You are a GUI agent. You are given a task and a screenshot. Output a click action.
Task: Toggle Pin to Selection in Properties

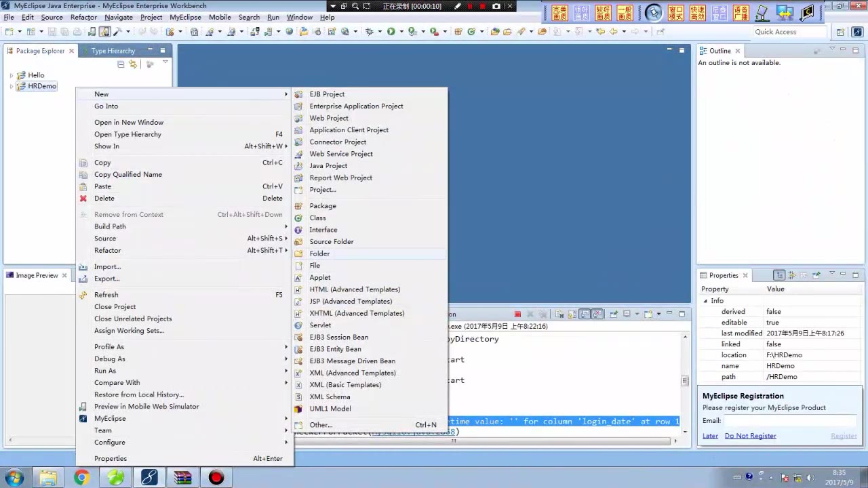coord(816,275)
